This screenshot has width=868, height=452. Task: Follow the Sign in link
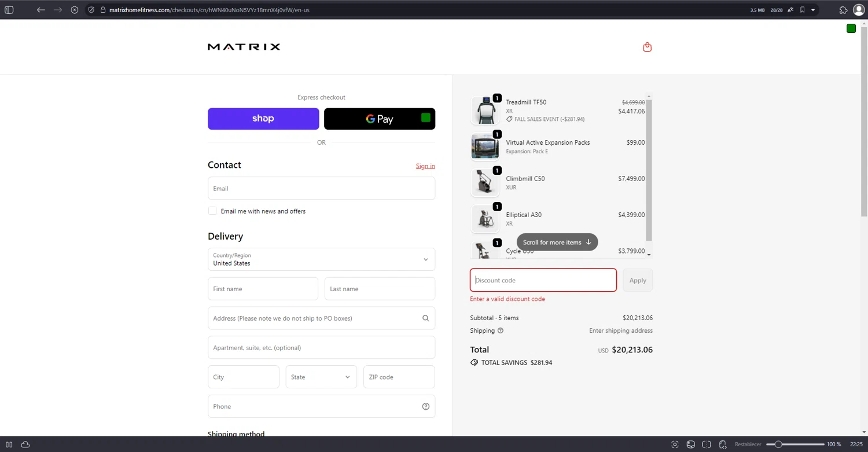point(425,166)
